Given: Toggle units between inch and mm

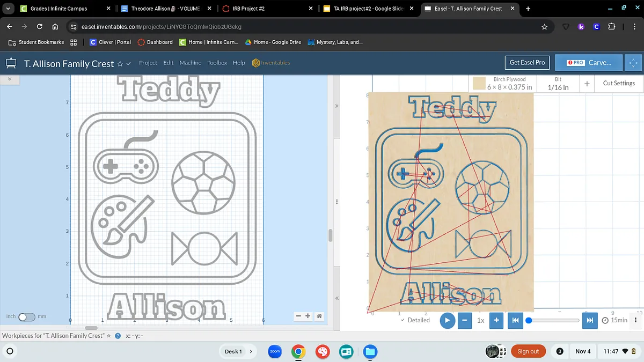Looking at the screenshot, I should tap(26, 317).
